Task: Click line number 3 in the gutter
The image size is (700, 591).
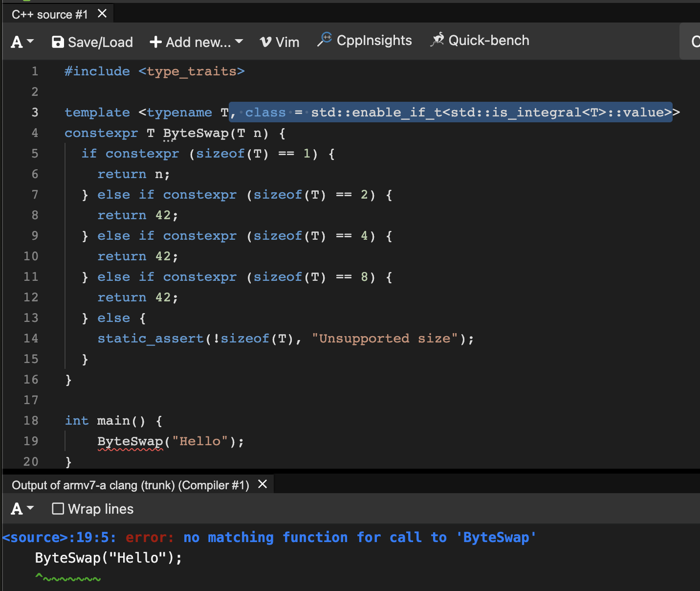Action: pos(35,113)
